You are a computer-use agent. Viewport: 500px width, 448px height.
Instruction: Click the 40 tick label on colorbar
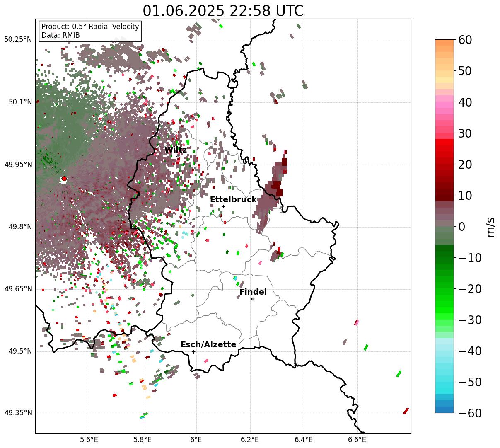[466, 102]
